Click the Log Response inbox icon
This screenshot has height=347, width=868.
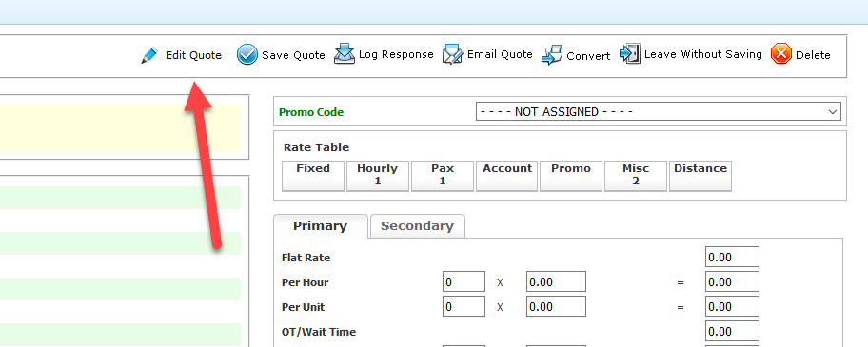coord(345,54)
